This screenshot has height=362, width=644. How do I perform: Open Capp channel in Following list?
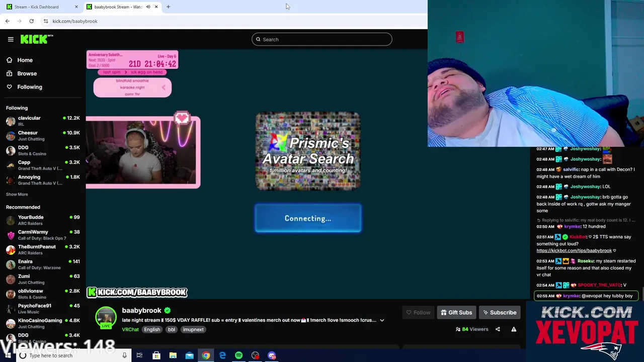click(x=43, y=165)
